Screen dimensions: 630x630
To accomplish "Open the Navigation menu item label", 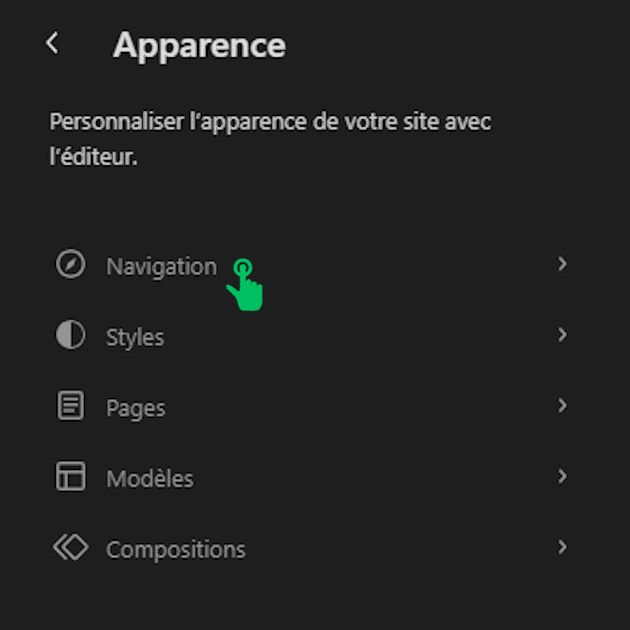I will tap(161, 267).
